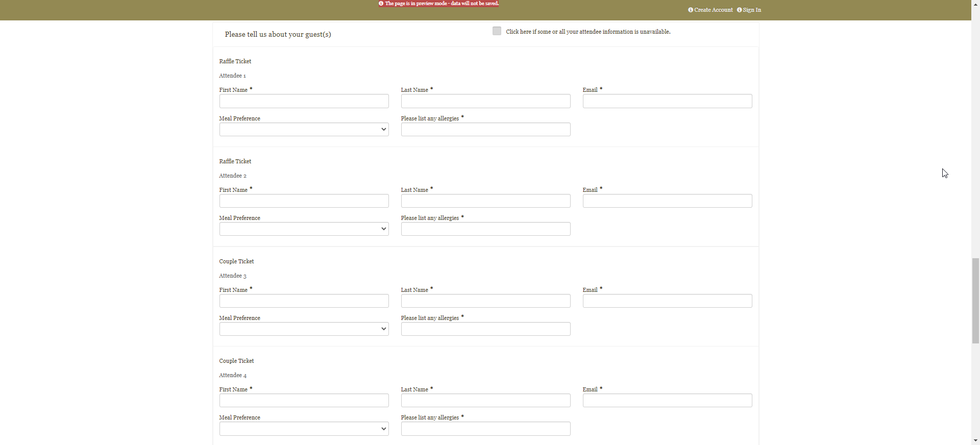
Task: Click Attendee 3 First Name field
Action: (x=304, y=301)
